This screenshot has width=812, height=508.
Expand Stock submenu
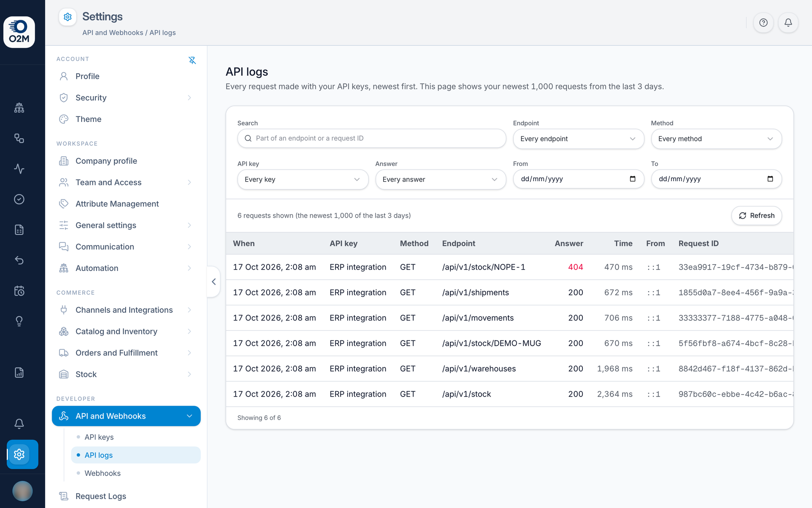coord(189,374)
